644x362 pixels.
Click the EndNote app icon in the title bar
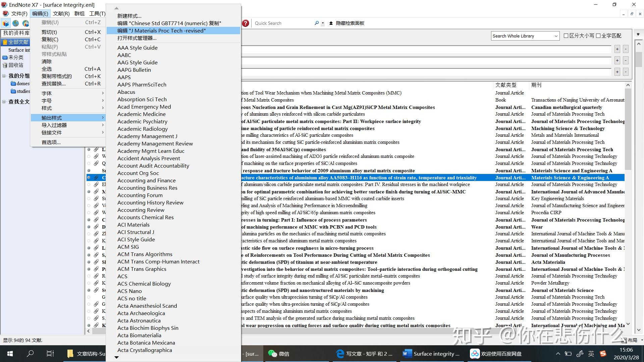coord(4,5)
